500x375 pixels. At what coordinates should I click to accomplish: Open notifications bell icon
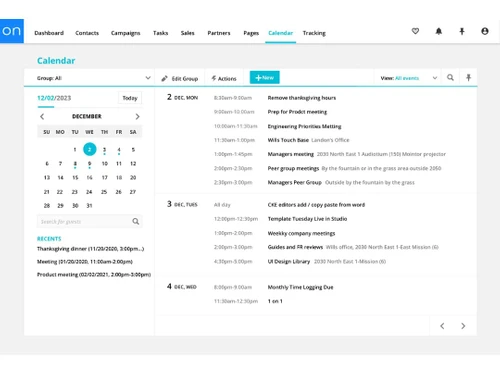[439, 31]
